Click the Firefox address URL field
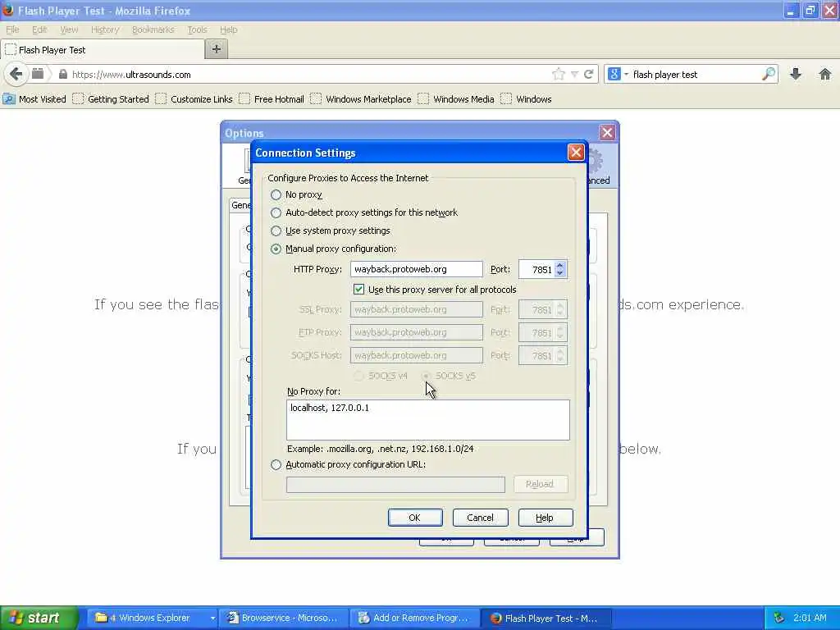The image size is (840, 630). pyautogui.click(x=309, y=75)
